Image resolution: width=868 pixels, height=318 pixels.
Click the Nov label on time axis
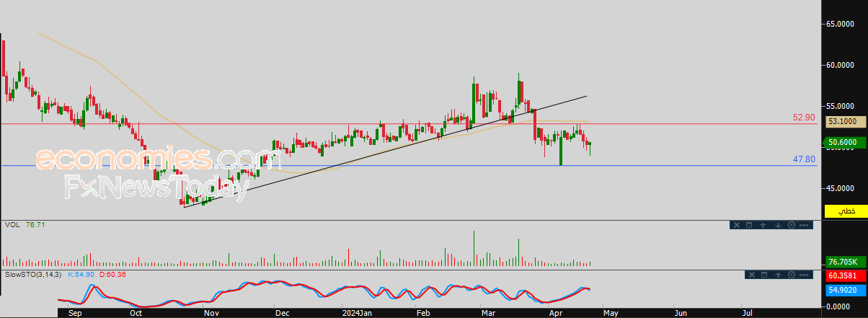pyautogui.click(x=211, y=314)
